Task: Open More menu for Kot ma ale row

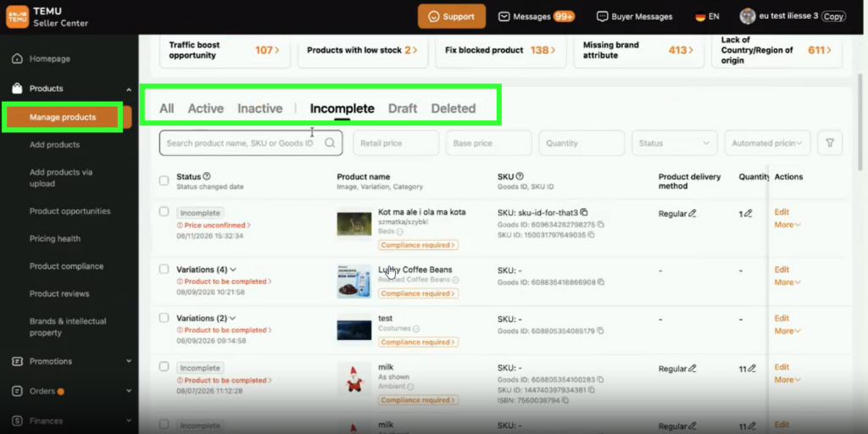Action: click(787, 225)
